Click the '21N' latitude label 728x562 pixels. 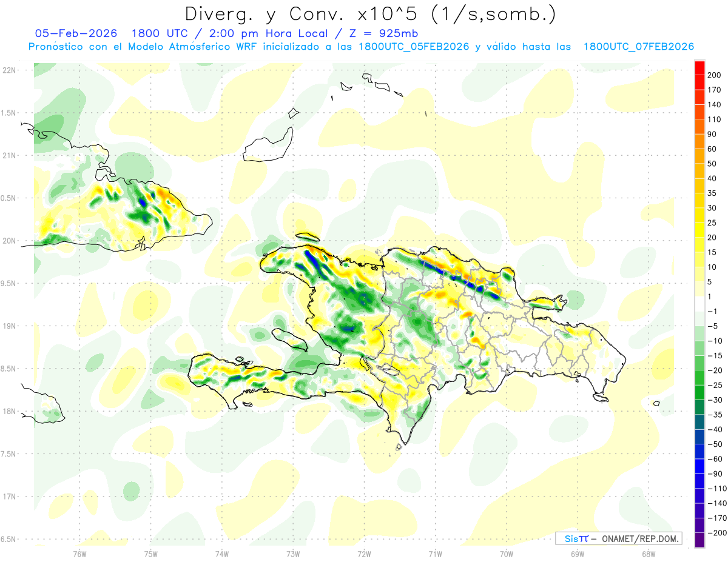9,155
